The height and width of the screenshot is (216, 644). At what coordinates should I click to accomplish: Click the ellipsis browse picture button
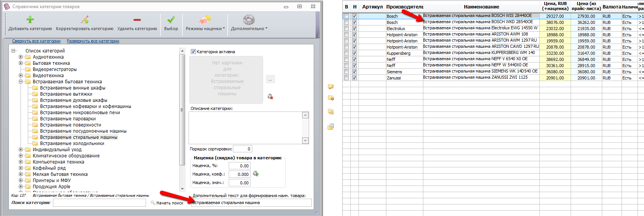point(270,80)
